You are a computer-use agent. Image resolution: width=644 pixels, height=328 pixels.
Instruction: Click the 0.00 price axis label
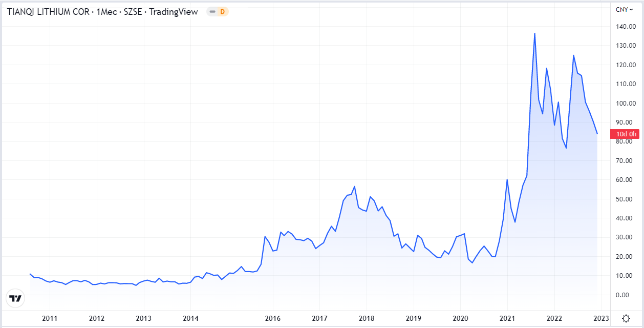point(626,295)
